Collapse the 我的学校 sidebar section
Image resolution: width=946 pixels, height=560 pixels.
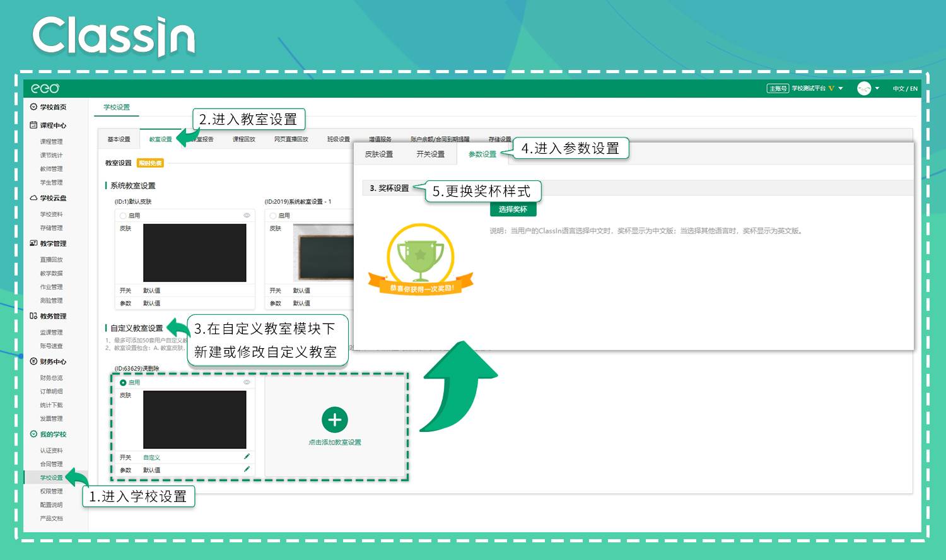click(53, 435)
